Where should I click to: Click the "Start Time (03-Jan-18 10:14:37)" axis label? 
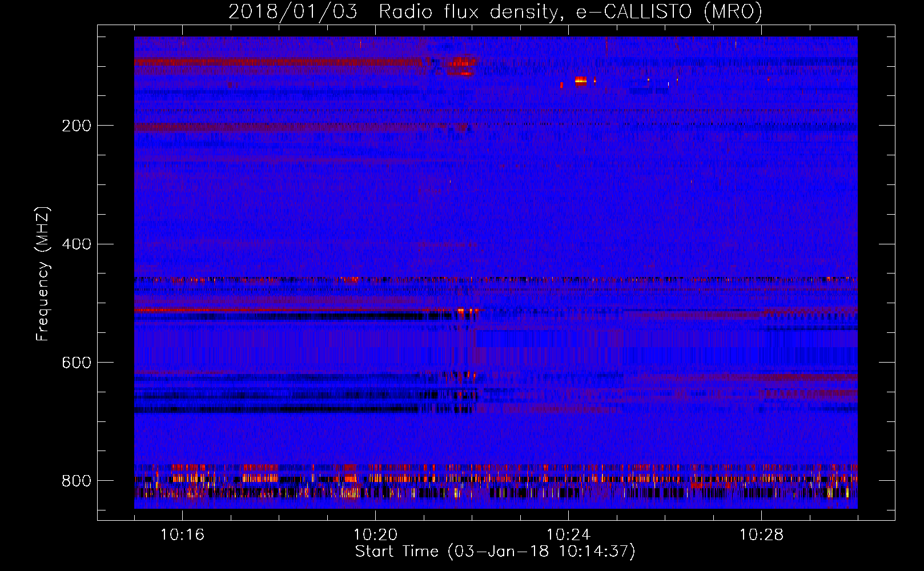(x=495, y=552)
